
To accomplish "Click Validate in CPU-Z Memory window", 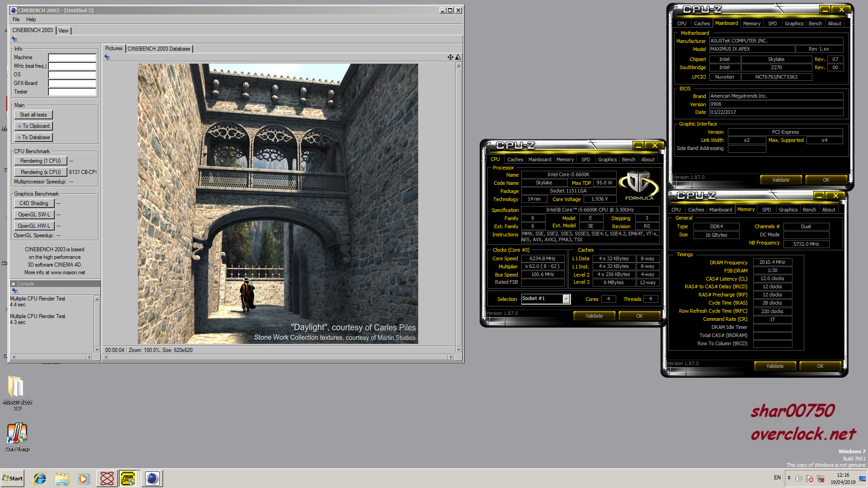I will tap(775, 366).
